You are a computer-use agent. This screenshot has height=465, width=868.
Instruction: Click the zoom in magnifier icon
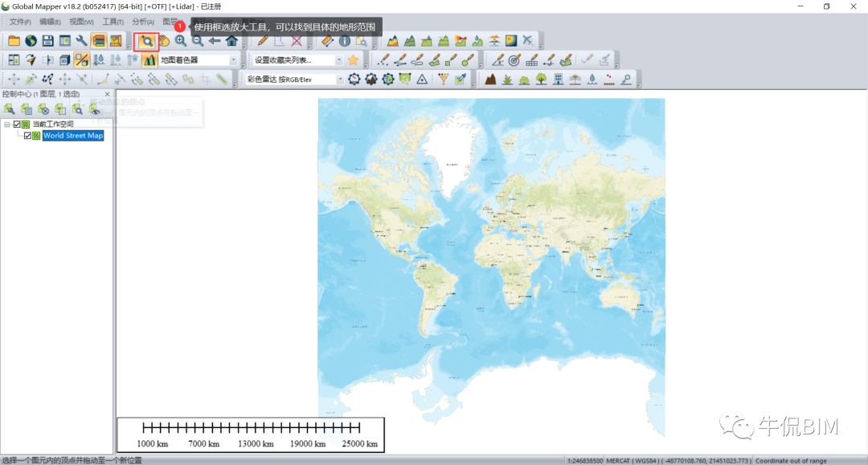click(x=181, y=41)
